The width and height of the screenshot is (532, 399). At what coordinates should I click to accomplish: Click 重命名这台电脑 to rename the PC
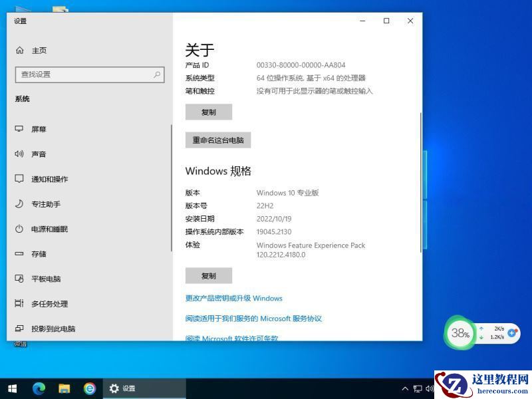coord(219,140)
